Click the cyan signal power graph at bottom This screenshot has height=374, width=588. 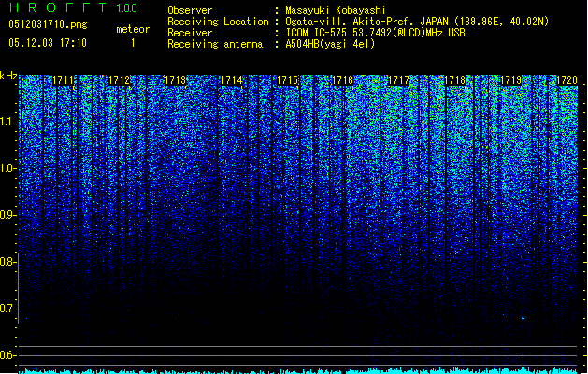(x=298, y=370)
